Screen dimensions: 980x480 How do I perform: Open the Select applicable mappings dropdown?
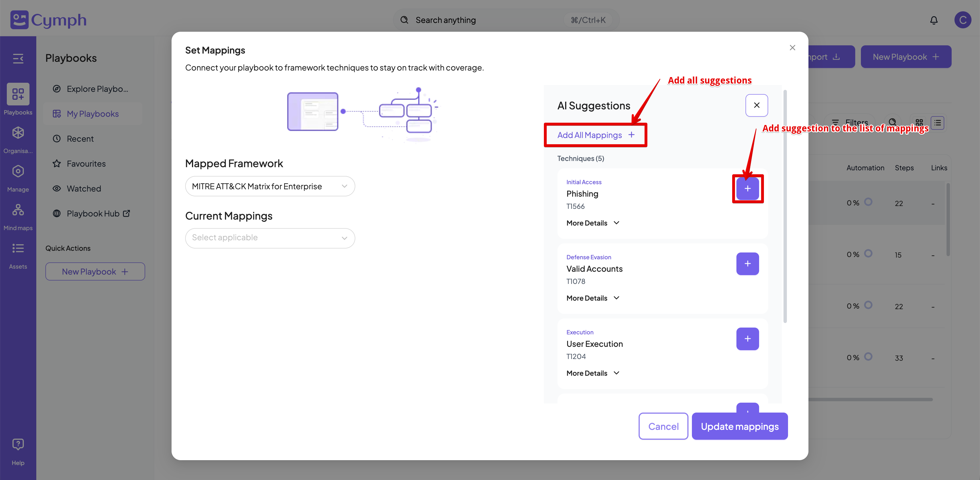[270, 237]
